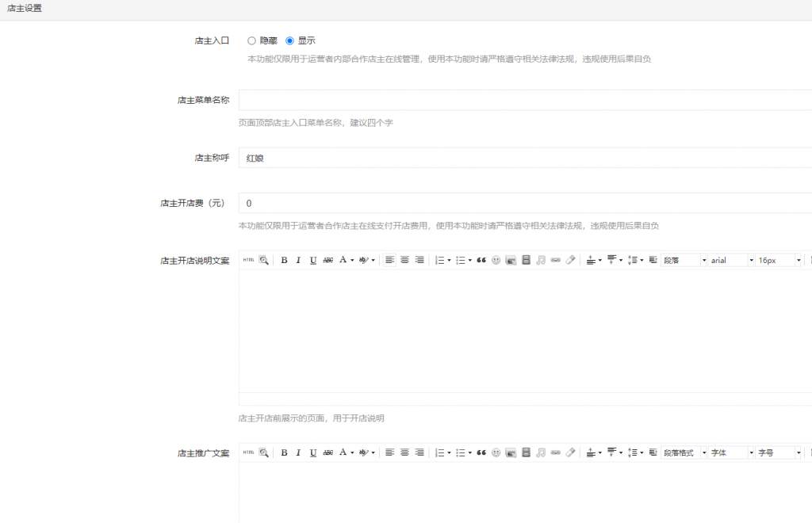Select the 隐藏 radio button for 店主入口
The image size is (812, 523).
[x=252, y=40]
